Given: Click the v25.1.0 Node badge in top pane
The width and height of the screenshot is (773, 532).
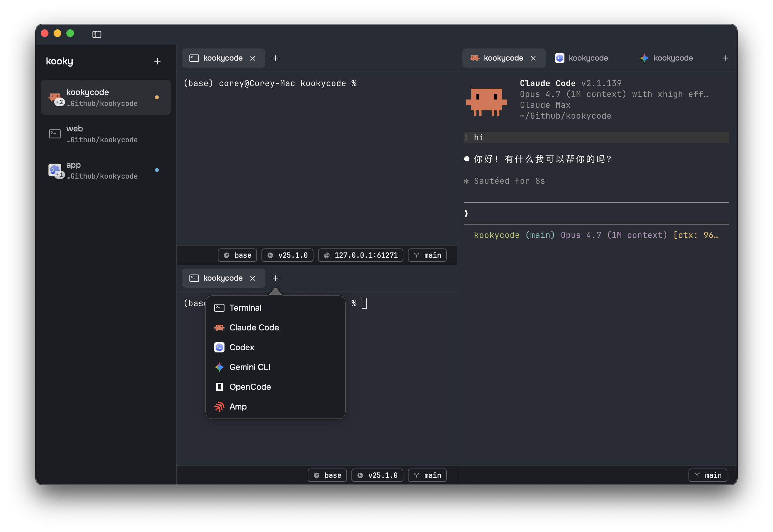Looking at the screenshot, I should [288, 255].
